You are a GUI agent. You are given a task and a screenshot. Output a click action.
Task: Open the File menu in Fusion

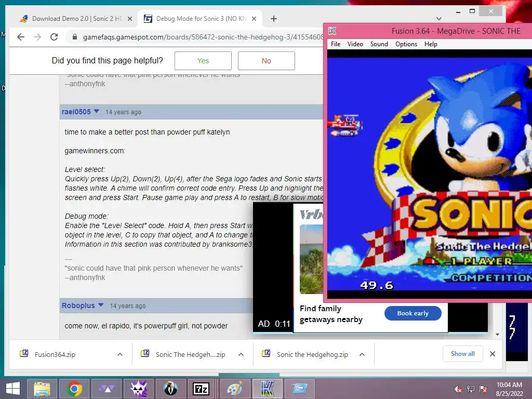point(336,44)
